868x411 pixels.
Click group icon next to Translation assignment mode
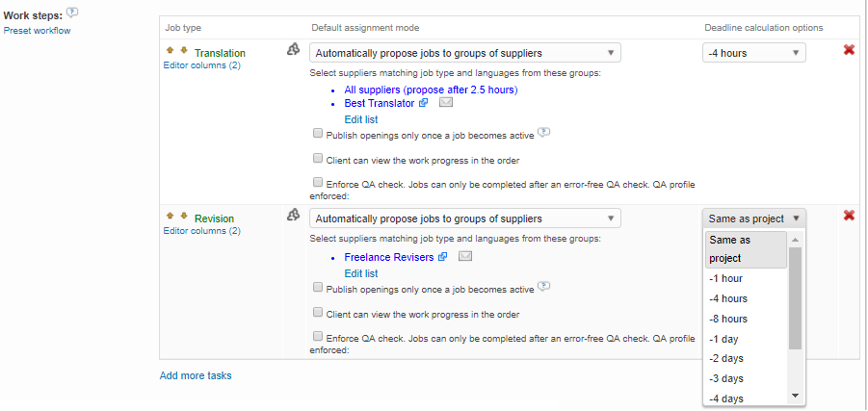point(293,50)
